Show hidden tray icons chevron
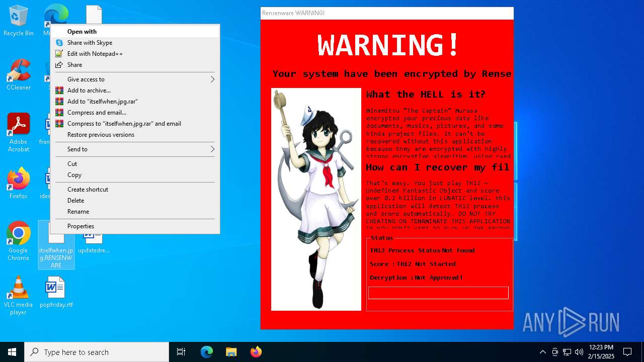The width and height of the screenshot is (644, 362). (542, 352)
